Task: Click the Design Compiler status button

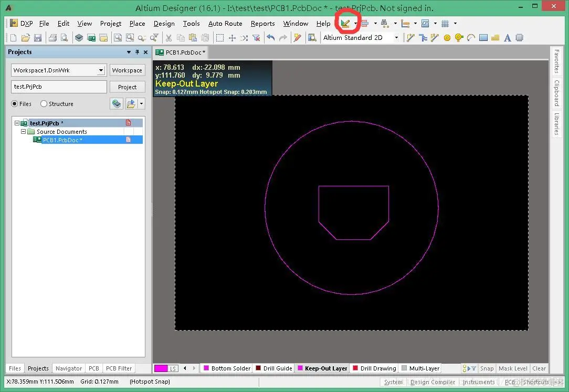Action: (433, 382)
